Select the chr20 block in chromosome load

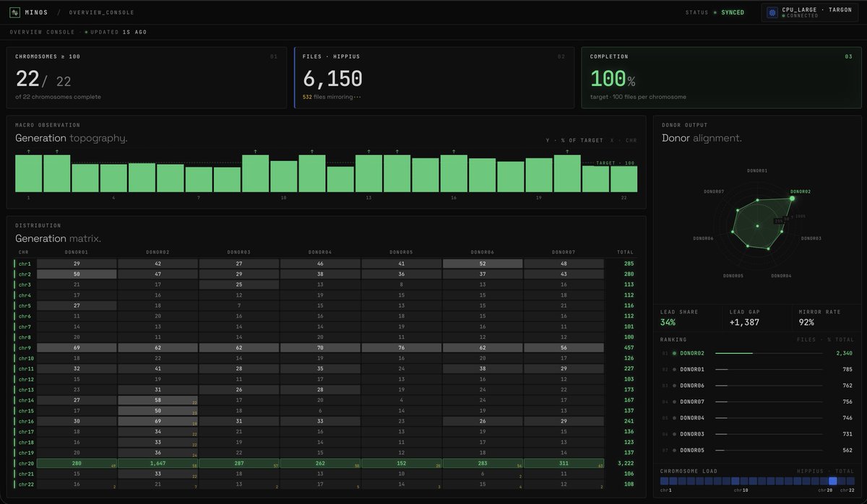832,481
